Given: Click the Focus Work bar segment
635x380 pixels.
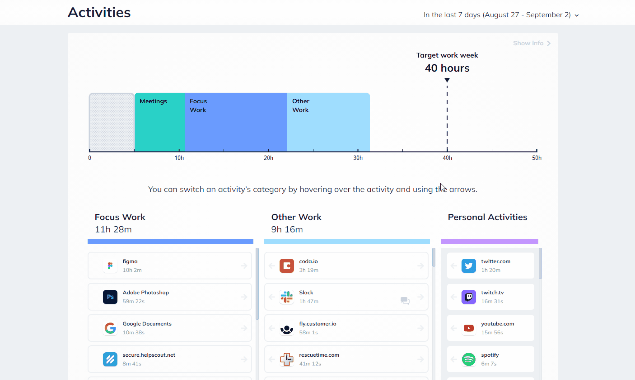Looking at the screenshot, I should click(x=236, y=122).
